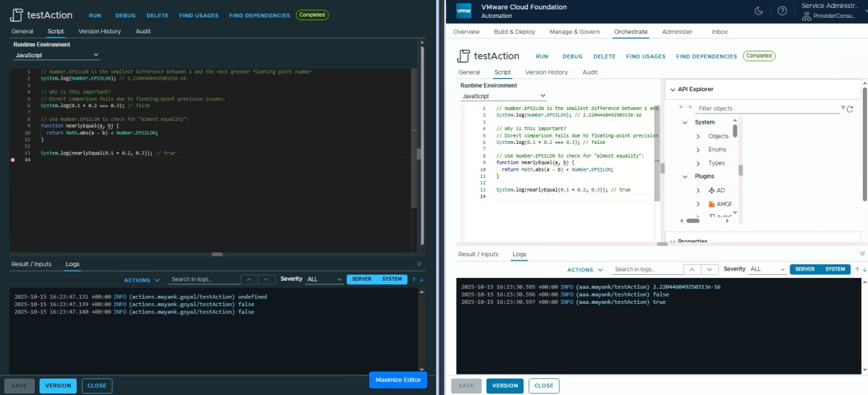
Task: Go back in API Explorer history arrow
Action: click(682, 107)
